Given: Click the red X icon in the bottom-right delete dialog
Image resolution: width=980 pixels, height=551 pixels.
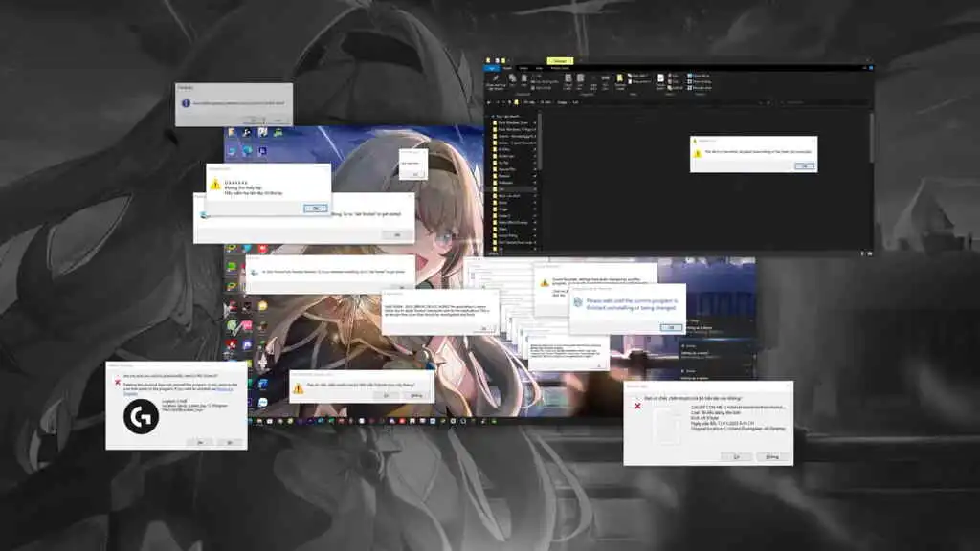Looking at the screenshot, I should click(637, 406).
